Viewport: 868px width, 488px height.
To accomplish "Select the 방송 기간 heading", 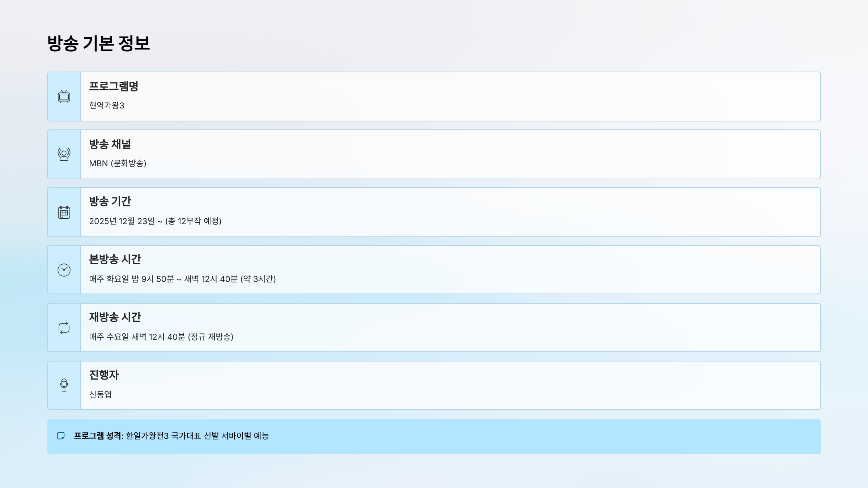I will [110, 201].
